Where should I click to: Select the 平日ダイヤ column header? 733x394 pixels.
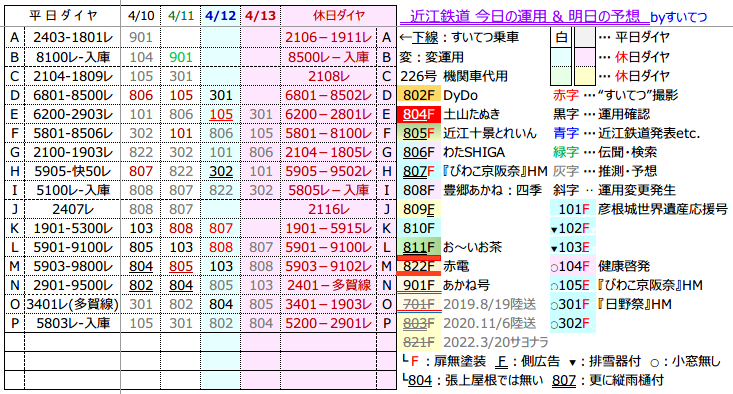pos(63,15)
